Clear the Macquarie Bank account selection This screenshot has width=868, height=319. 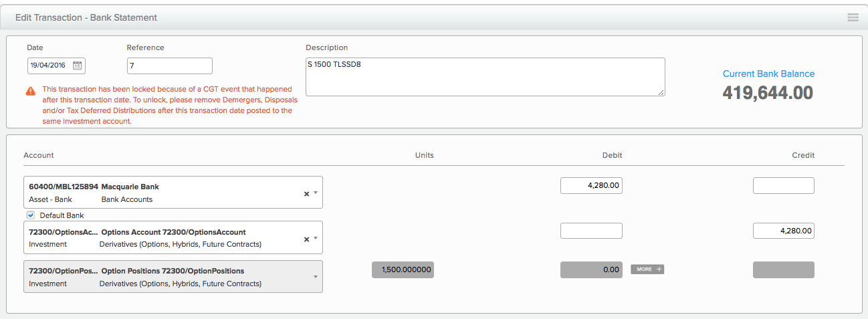pyautogui.click(x=306, y=193)
